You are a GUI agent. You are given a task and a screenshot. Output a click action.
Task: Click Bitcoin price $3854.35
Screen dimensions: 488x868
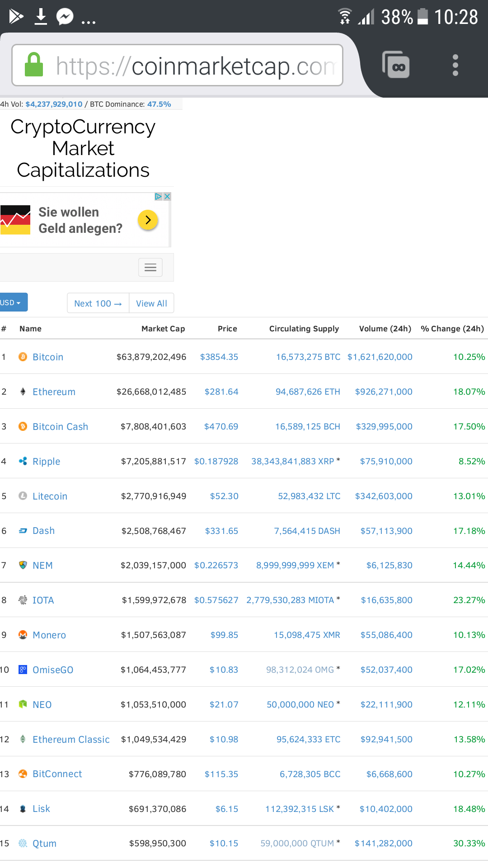click(219, 357)
